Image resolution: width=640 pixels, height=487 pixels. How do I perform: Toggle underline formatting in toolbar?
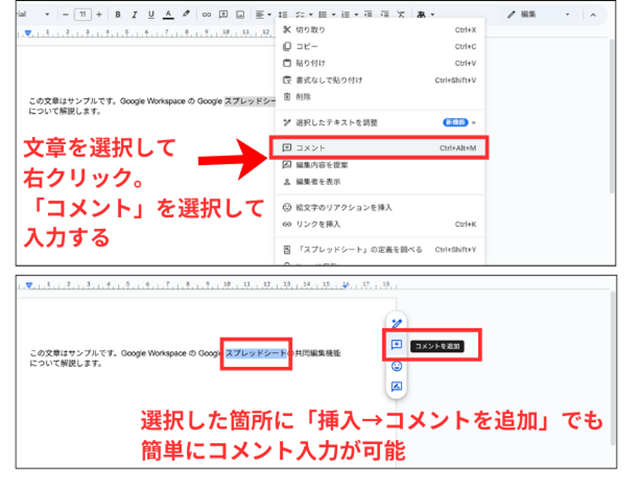click(x=149, y=15)
